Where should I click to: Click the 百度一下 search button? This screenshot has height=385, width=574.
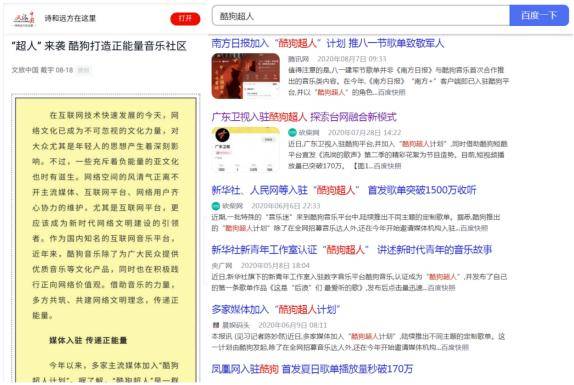point(539,16)
